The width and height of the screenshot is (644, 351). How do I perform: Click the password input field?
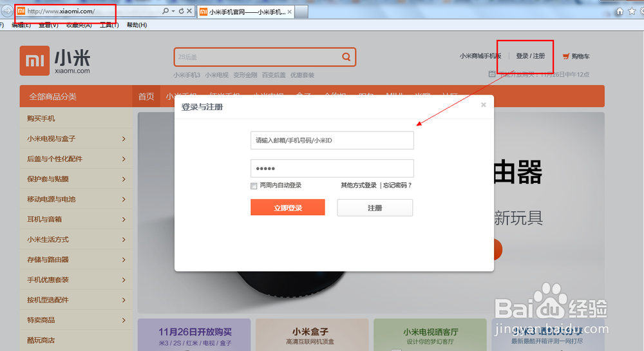click(332, 168)
